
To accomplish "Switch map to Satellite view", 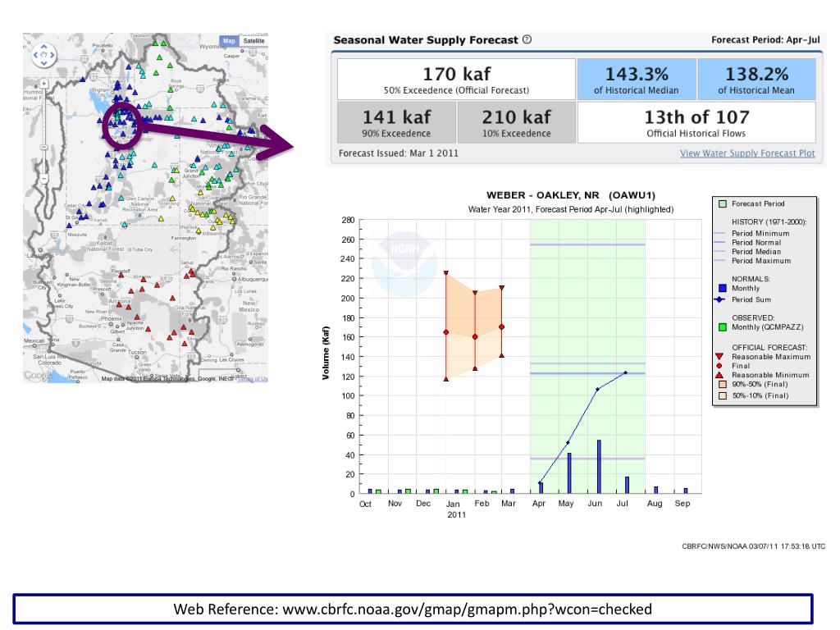I will [x=253, y=41].
